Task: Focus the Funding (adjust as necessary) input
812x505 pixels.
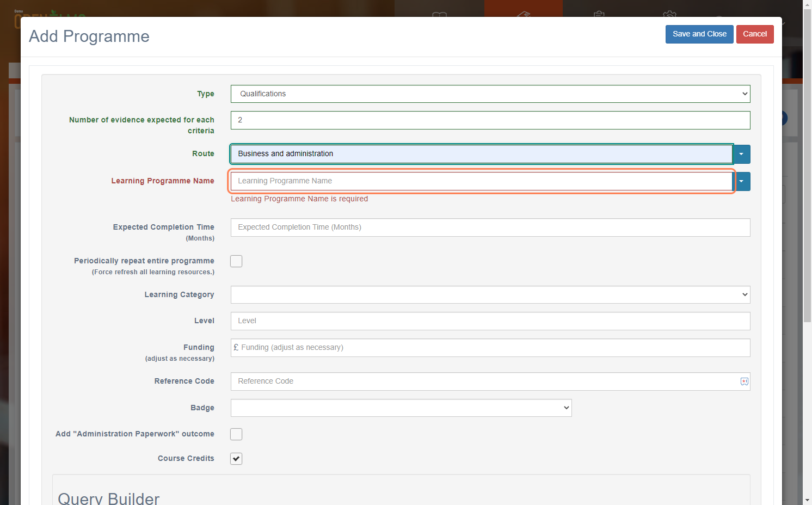Action: point(490,348)
